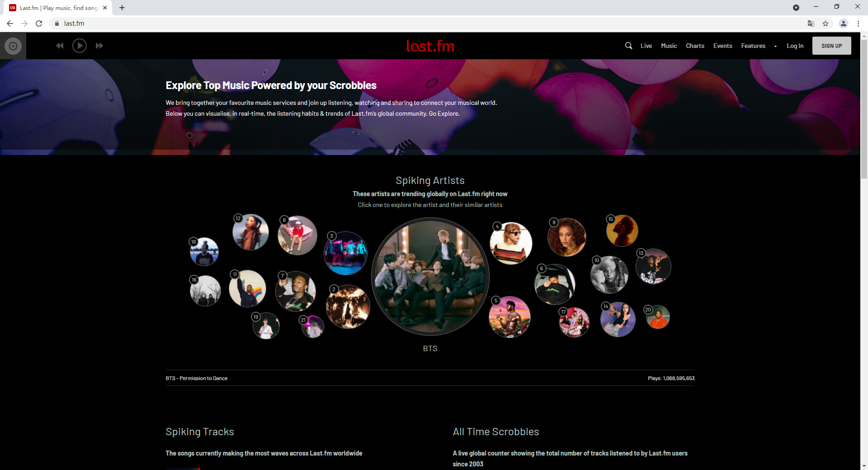Viewport: 868px width, 470px height.
Task: Open a new browser tab
Action: click(x=122, y=8)
